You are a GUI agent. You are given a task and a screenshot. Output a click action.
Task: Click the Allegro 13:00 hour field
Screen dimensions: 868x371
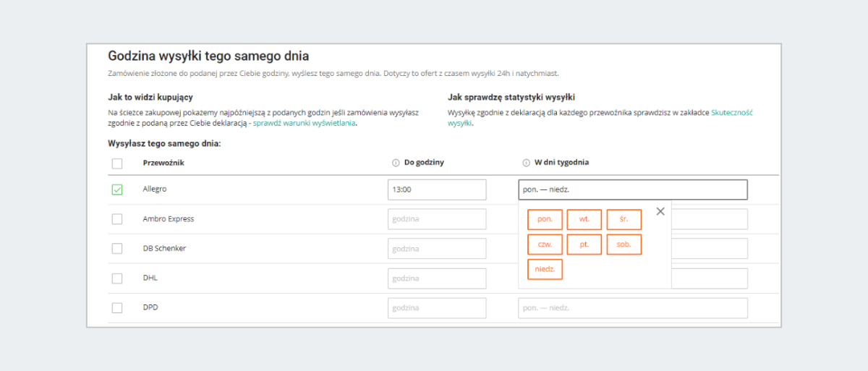click(x=437, y=189)
